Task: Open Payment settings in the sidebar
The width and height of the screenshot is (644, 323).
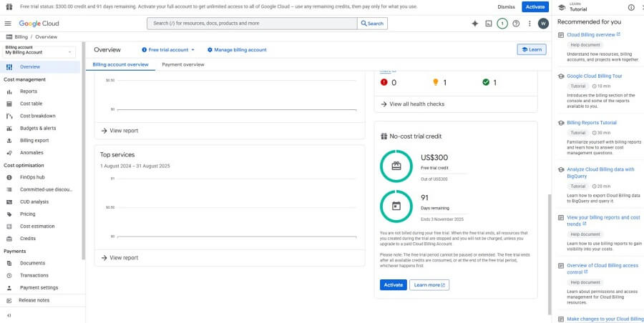Action: coord(39,288)
